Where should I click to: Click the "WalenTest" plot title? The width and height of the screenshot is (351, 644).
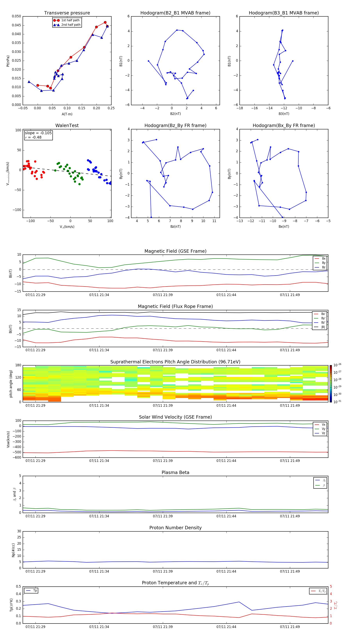tap(67, 125)
